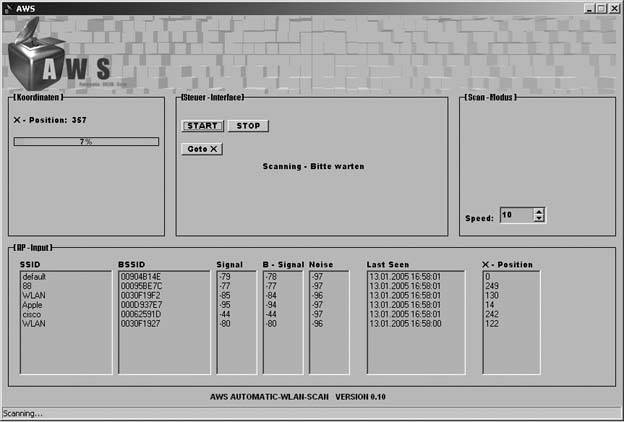Image resolution: width=624 pixels, height=422 pixels.
Task: Click the Speed input field
Action: 515,215
